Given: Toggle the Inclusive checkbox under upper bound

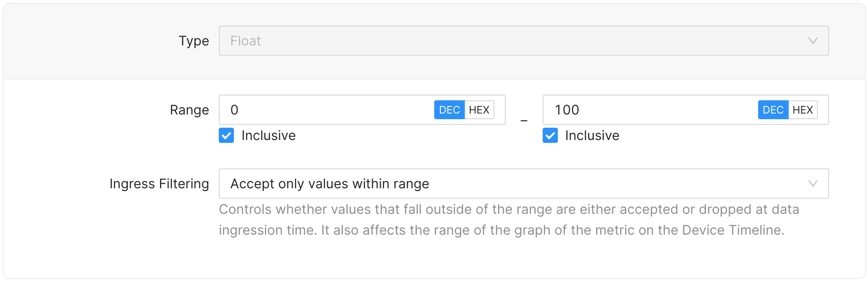Looking at the screenshot, I should (x=550, y=136).
